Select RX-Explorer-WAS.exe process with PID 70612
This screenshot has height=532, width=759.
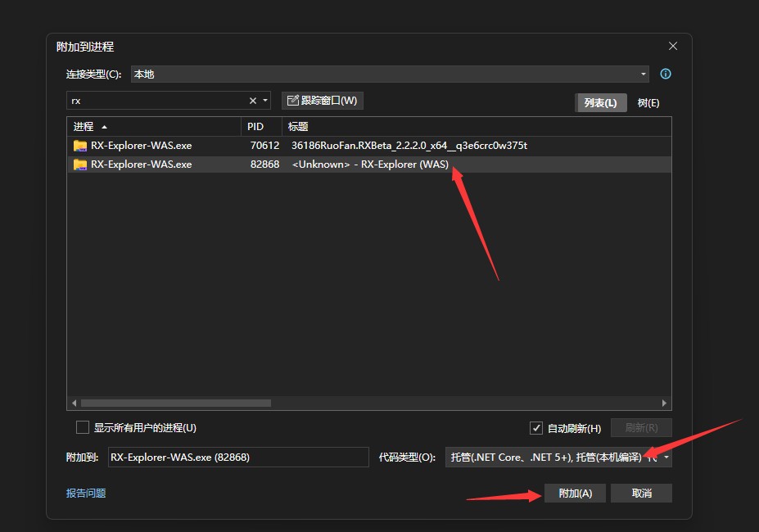(x=368, y=146)
